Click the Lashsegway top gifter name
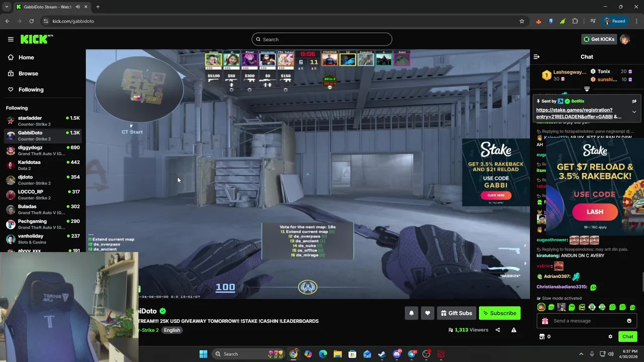The image size is (644, 362). pos(570,72)
